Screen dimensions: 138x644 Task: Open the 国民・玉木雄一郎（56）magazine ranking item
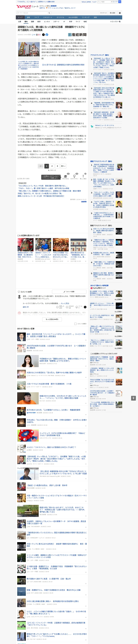(x=104, y=183)
